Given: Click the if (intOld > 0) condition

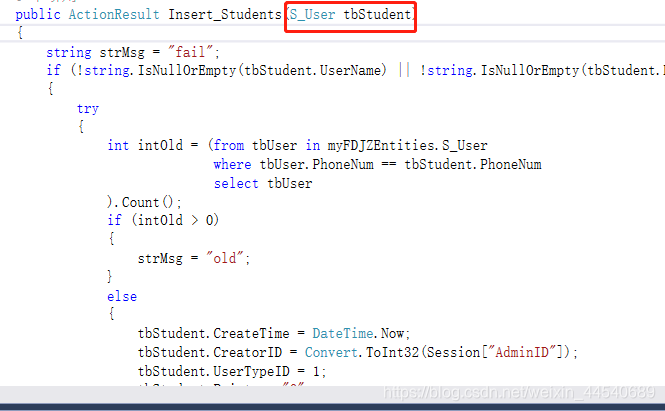Looking at the screenshot, I should (163, 221).
